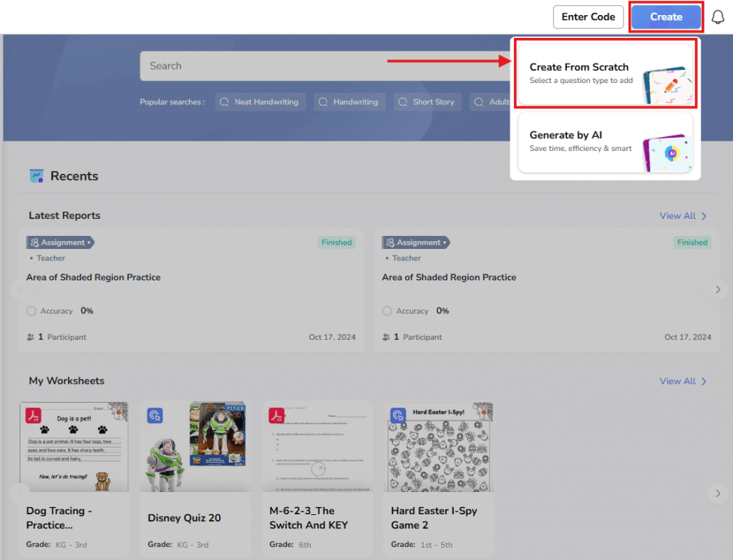Focus the Search input field
This screenshot has height=560, width=733.
(325, 66)
